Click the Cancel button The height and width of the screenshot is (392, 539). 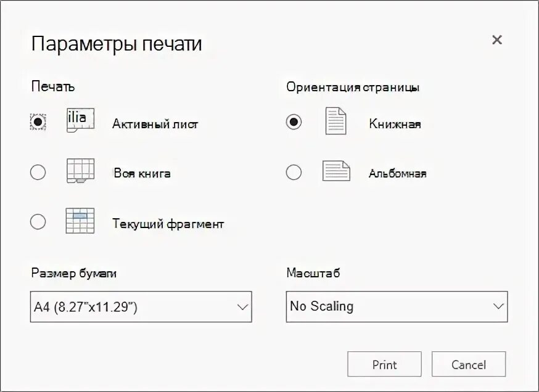[x=469, y=364]
